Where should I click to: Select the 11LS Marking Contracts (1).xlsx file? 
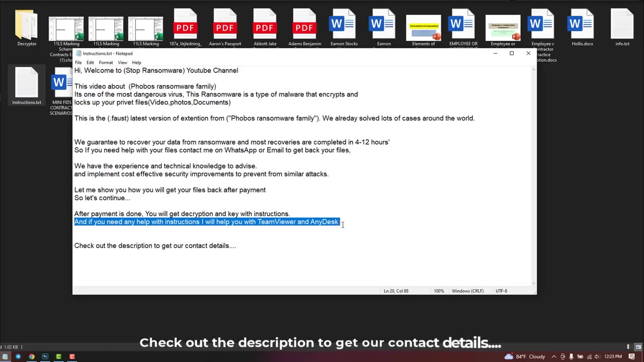point(66,31)
